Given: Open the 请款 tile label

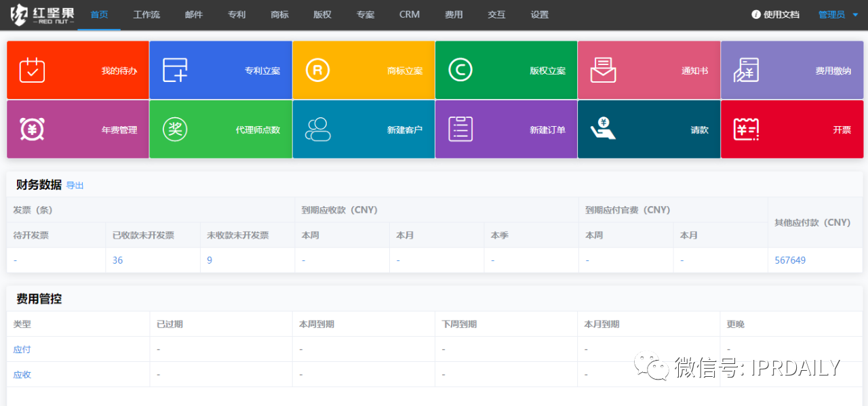Looking at the screenshot, I should click(x=700, y=129).
